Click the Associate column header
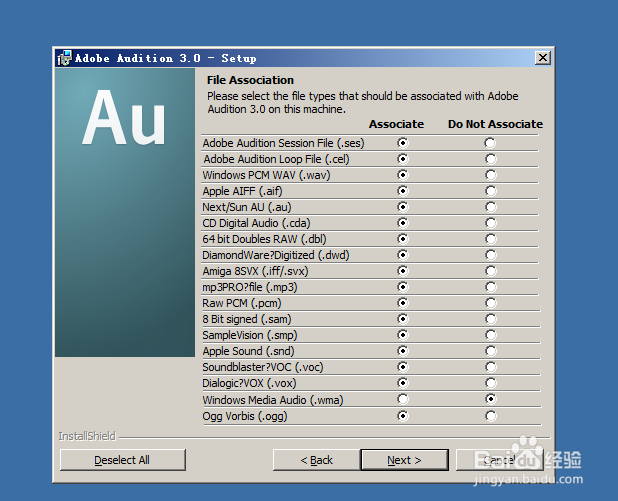 point(396,124)
